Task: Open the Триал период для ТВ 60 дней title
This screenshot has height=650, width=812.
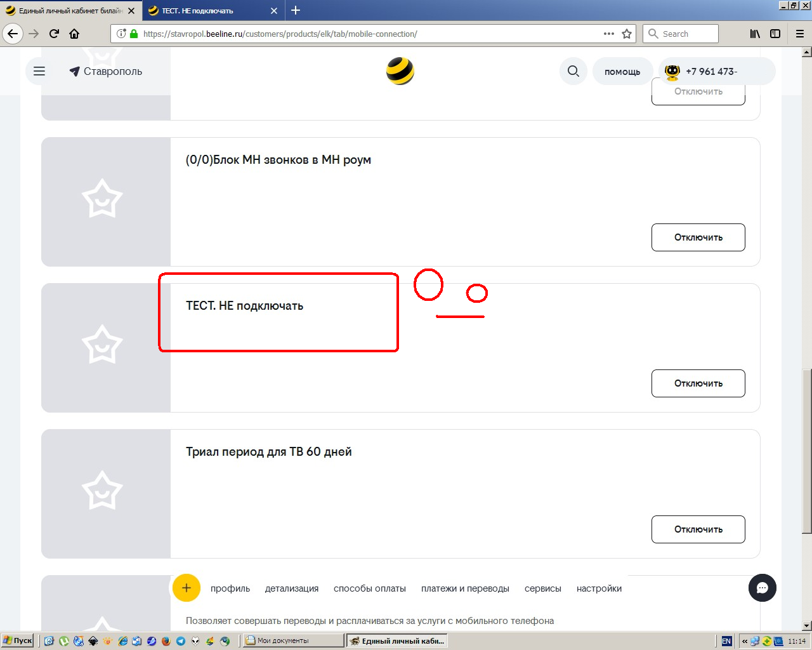Action: click(x=269, y=452)
